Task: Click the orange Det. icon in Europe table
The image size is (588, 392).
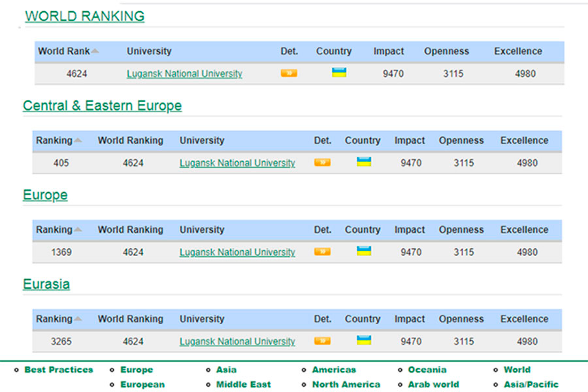Action: coord(322,252)
